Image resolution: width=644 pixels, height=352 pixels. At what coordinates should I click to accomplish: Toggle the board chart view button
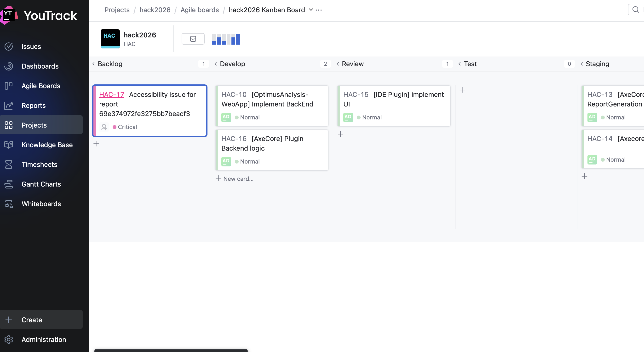coord(226,39)
